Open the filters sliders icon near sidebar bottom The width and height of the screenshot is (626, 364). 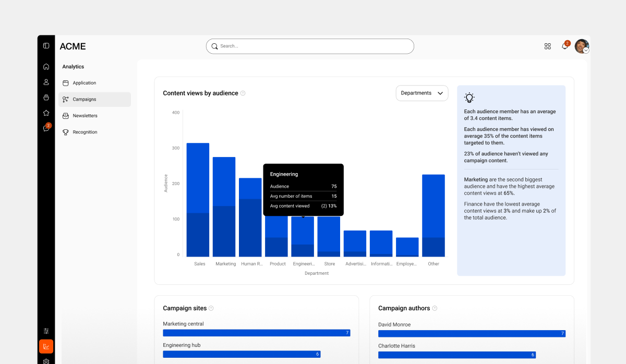46,331
